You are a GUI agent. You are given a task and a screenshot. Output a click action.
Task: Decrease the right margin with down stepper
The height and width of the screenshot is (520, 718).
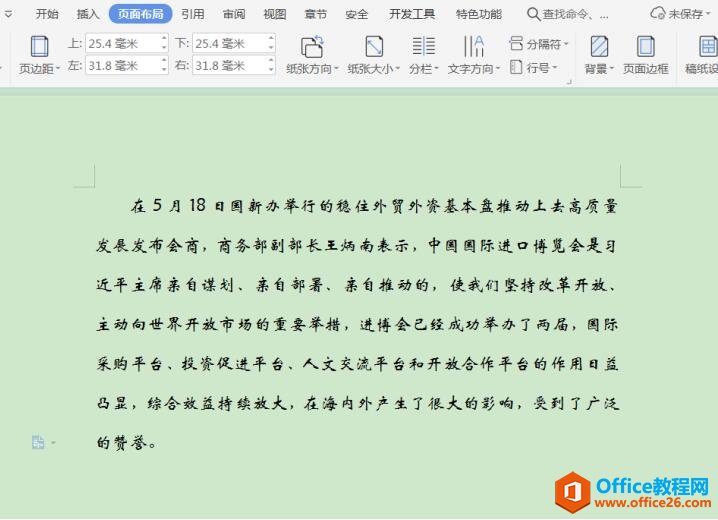[271, 70]
